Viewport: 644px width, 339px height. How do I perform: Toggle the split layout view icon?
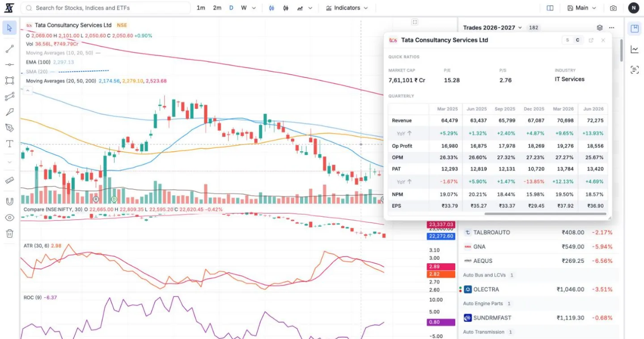click(x=550, y=8)
